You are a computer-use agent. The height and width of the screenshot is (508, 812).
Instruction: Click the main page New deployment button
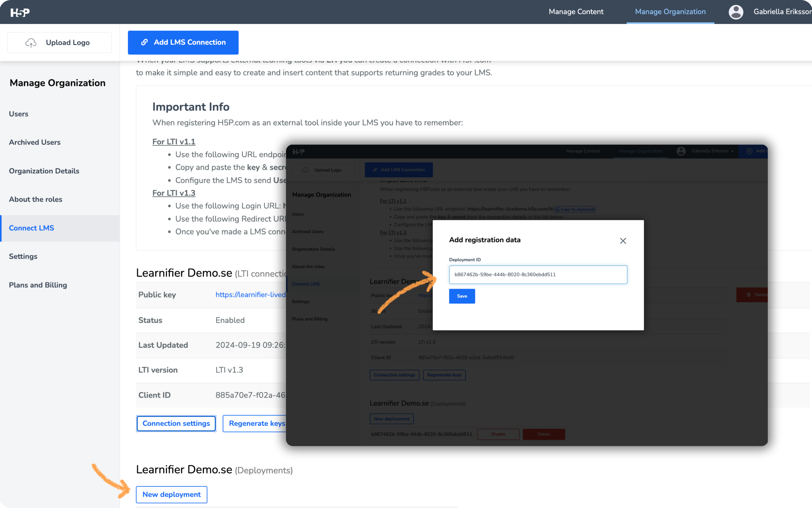tap(171, 494)
